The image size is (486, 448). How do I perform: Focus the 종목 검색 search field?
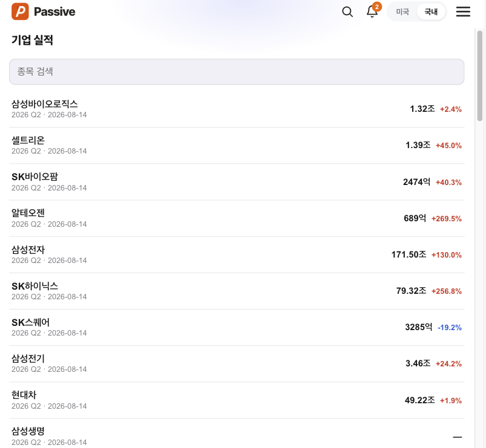tap(237, 71)
